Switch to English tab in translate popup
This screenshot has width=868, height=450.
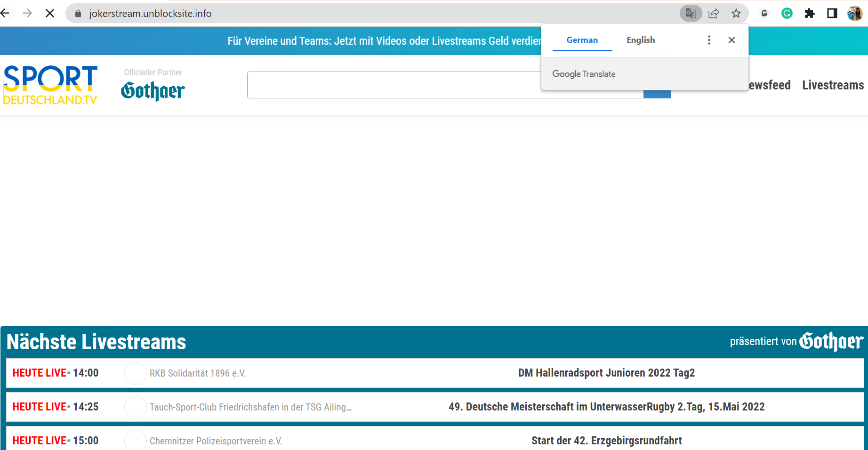640,40
